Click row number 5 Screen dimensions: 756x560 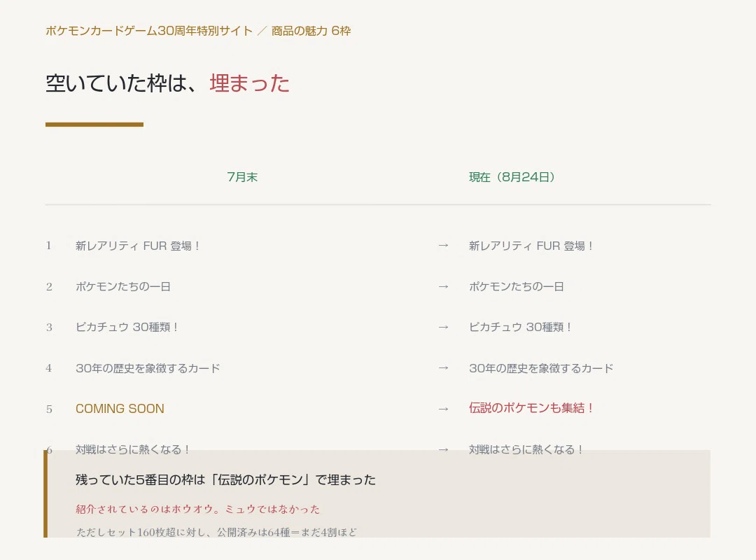tap(49, 409)
